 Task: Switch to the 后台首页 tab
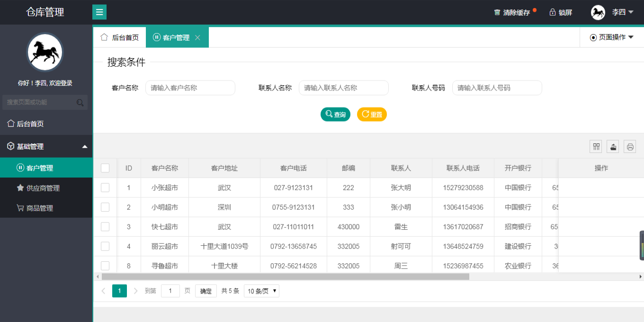[120, 37]
